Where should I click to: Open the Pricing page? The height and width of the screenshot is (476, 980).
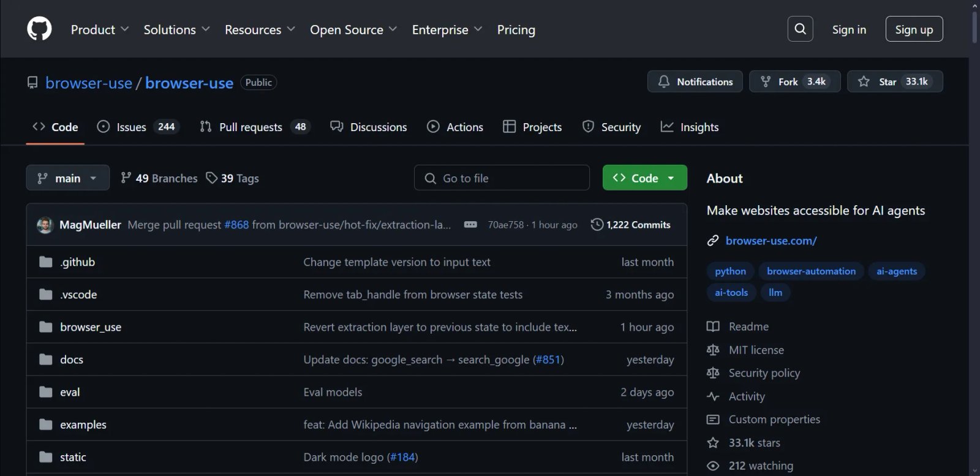coord(516,29)
